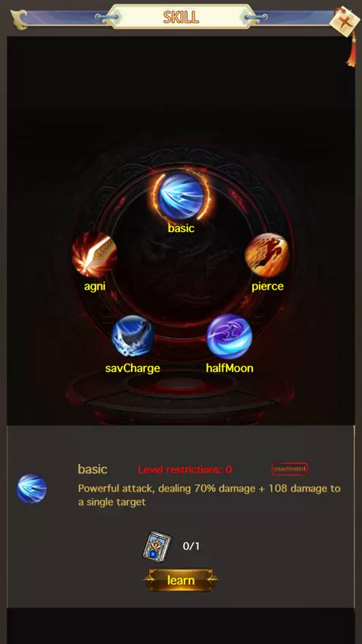This screenshot has height=644, width=362.
Task: Click the basic label below the top orb
Action: (181, 228)
